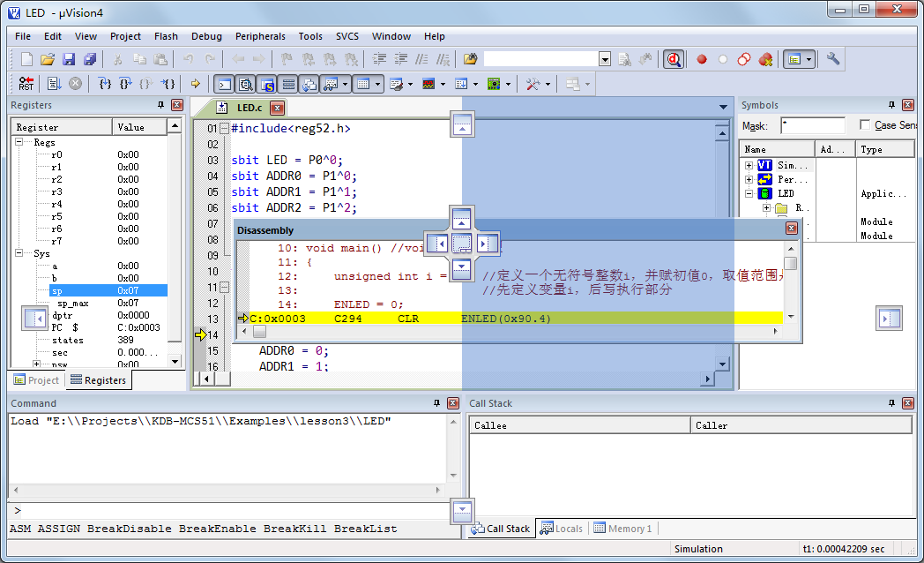Toggle the Disassembly Window toolbar button

coord(245,84)
